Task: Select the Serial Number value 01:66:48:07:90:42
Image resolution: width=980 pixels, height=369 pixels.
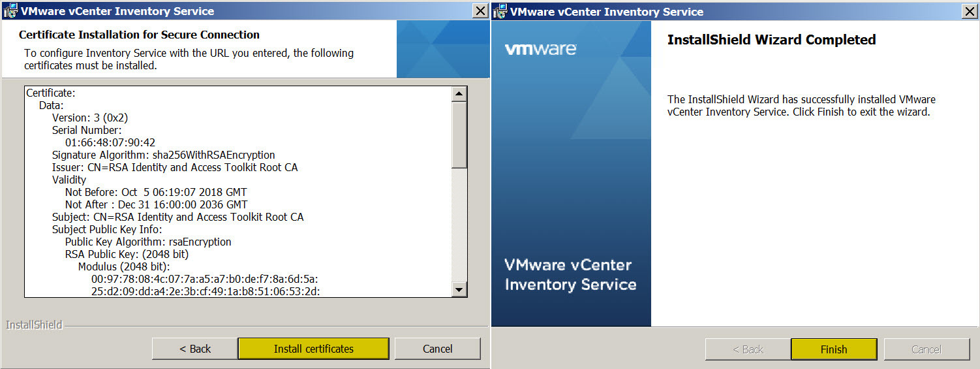Action: pos(110,142)
